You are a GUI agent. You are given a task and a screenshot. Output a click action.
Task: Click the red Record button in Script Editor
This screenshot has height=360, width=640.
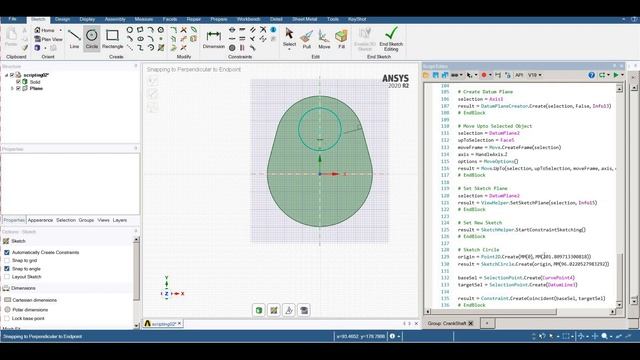pos(484,75)
